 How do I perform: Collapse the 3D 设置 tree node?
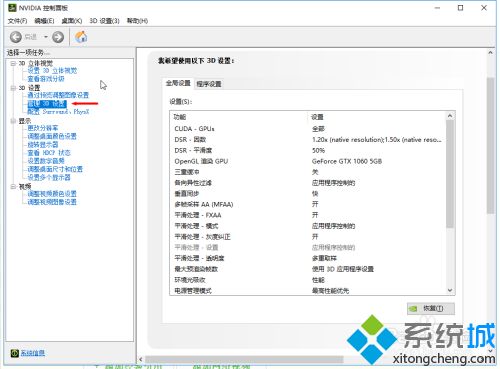13,88
